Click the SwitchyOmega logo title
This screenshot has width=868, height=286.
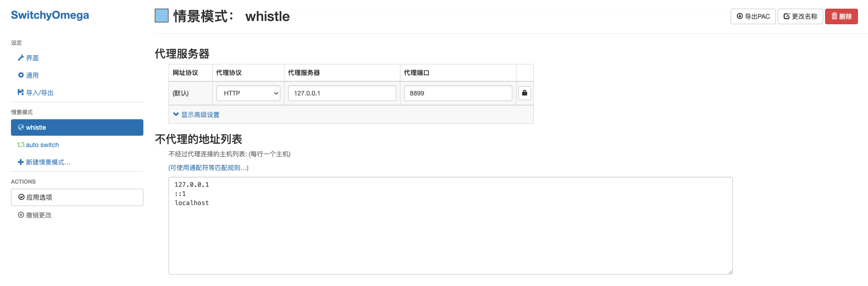point(50,15)
